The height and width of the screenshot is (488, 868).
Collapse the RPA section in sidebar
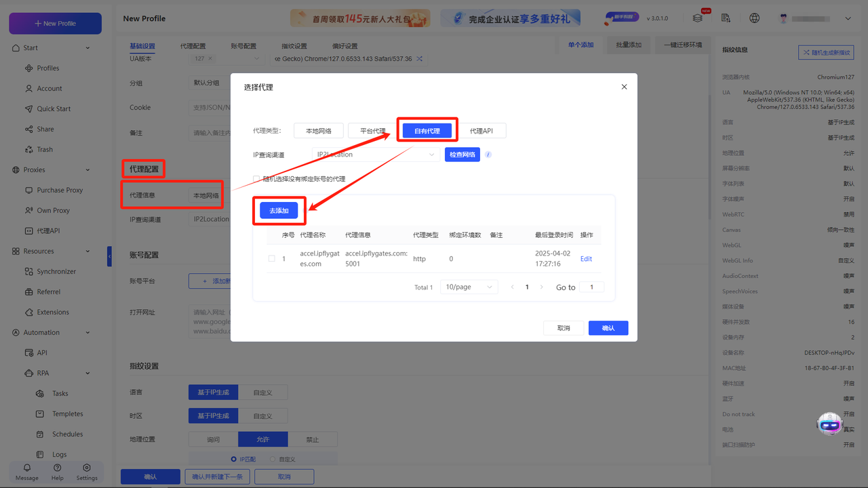coord(87,373)
